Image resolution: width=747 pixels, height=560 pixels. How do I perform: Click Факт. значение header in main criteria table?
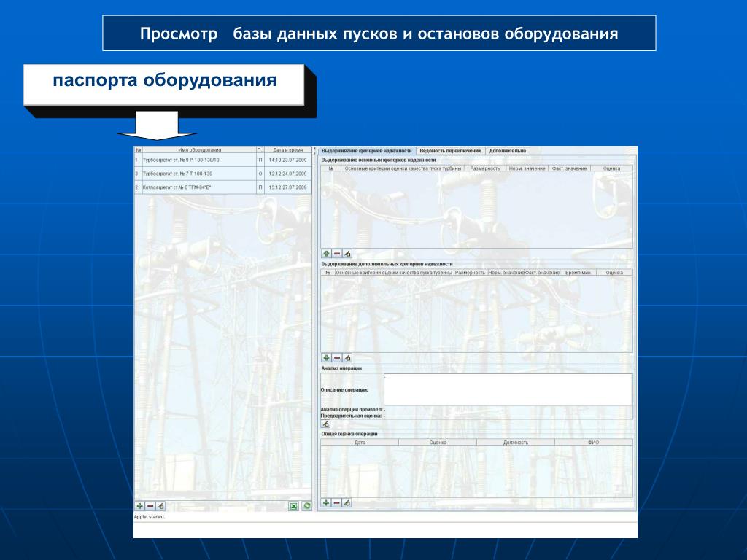coord(569,168)
